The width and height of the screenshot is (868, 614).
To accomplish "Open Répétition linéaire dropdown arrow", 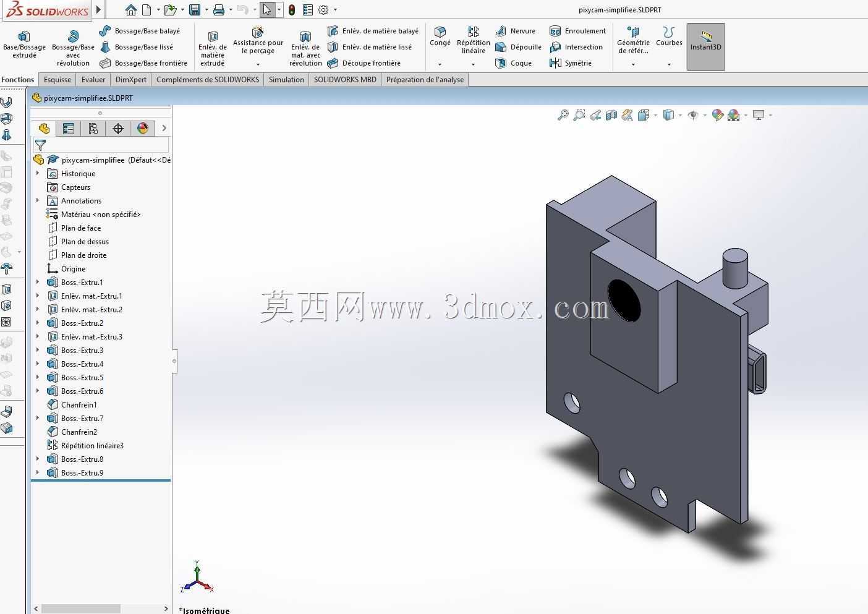I will pyautogui.click(x=473, y=64).
